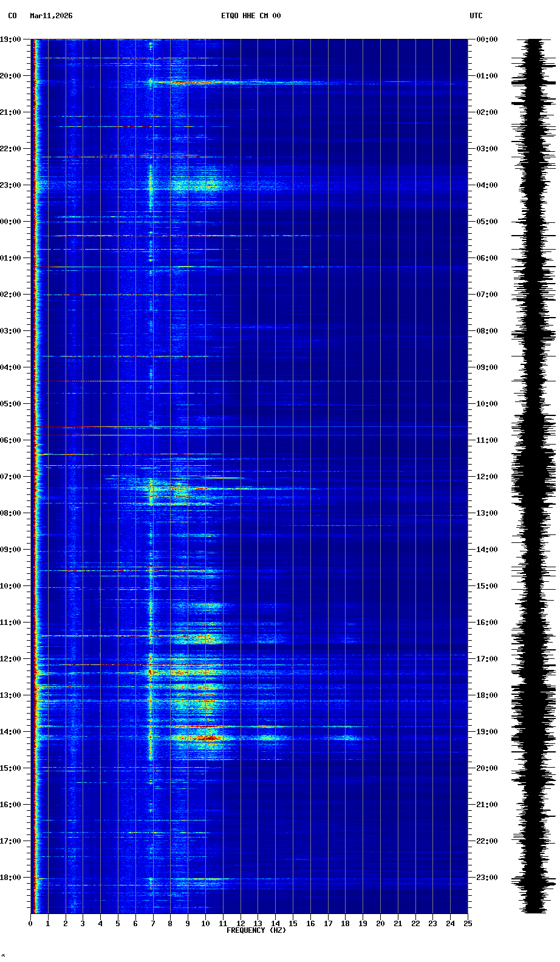Select the 19:00 label on right UTC axis
Screen dimensions: 560x962
[x=488, y=732]
